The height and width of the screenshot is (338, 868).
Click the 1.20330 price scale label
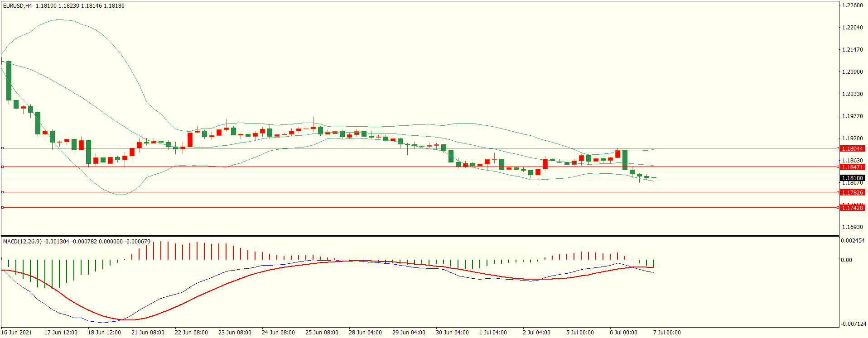(852, 94)
